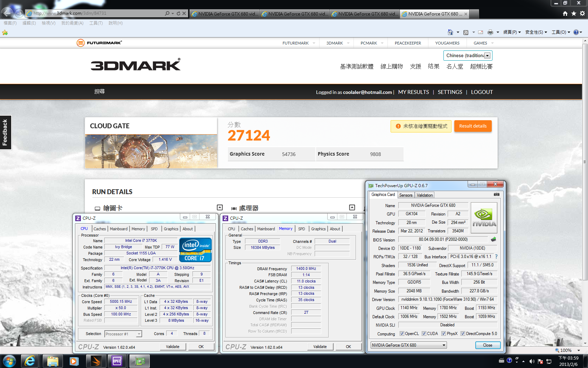Click the RSS feeds icon in command bar
Screen dimensions: 588x368
466,32
